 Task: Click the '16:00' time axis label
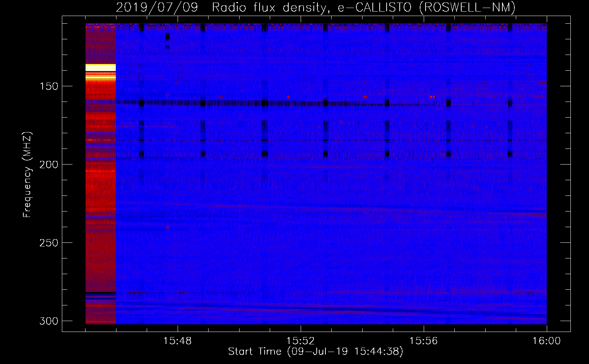[x=546, y=341]
